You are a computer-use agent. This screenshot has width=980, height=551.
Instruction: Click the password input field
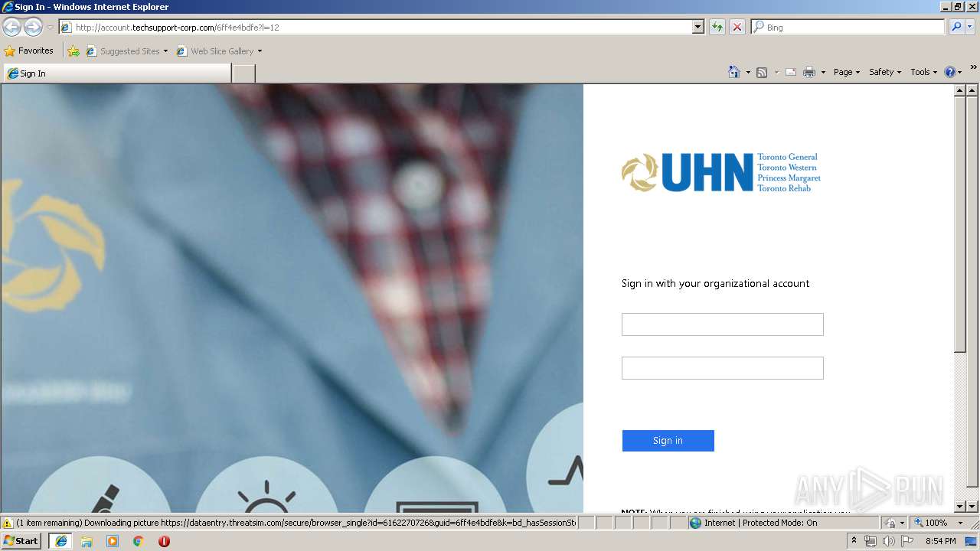pyautogui.click(x=722, y=368)
